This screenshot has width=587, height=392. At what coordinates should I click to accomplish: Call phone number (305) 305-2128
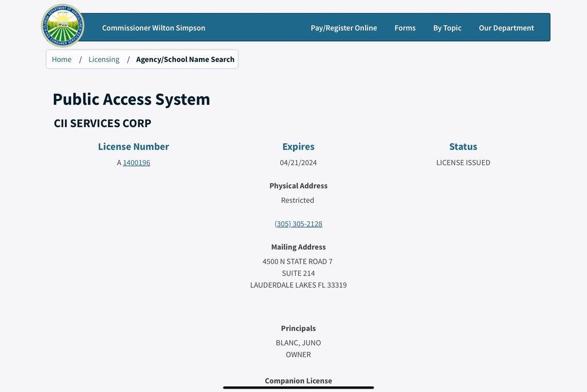(298, 224)
